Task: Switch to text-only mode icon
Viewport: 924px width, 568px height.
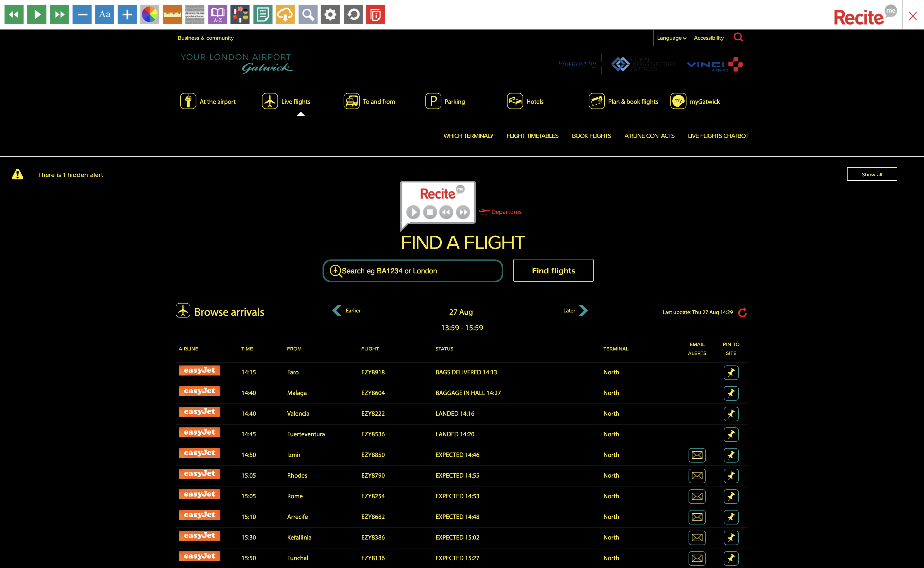Action: coord(263,15)
